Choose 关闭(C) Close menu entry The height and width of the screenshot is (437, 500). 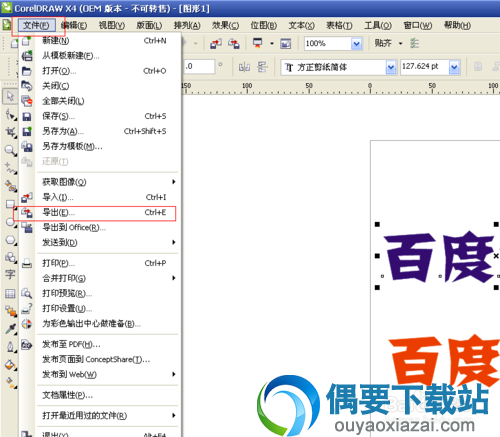100,86
